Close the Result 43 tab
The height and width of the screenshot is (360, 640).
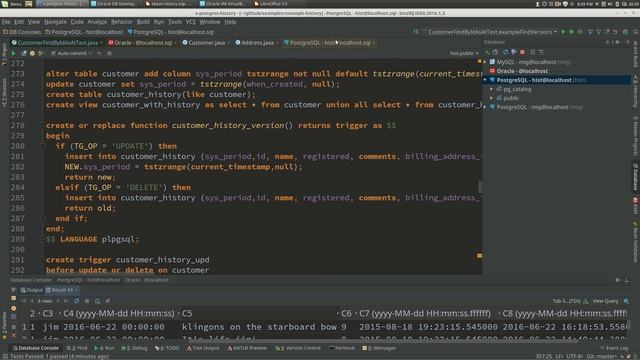click(76, 290)
